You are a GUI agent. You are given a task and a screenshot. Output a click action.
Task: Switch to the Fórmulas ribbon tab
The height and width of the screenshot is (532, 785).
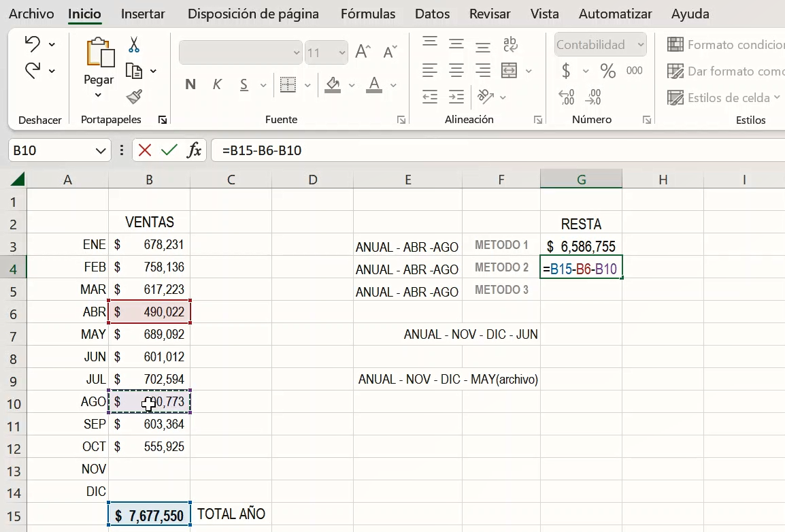[x=367, y=13]
